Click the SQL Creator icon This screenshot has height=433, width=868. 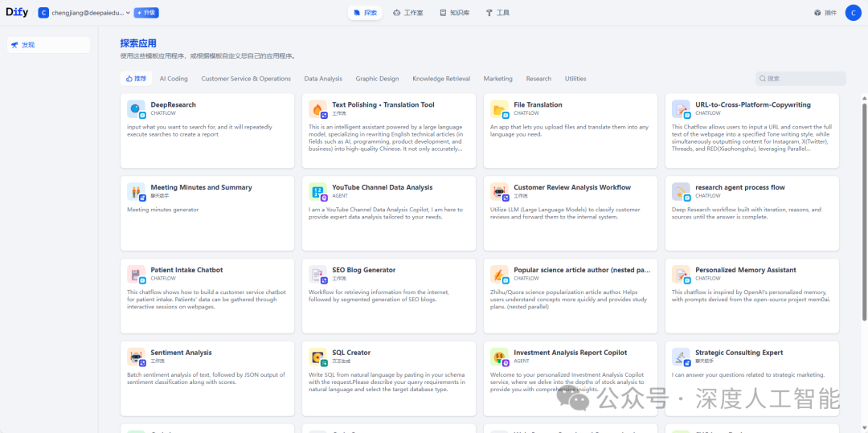(317, 357)
